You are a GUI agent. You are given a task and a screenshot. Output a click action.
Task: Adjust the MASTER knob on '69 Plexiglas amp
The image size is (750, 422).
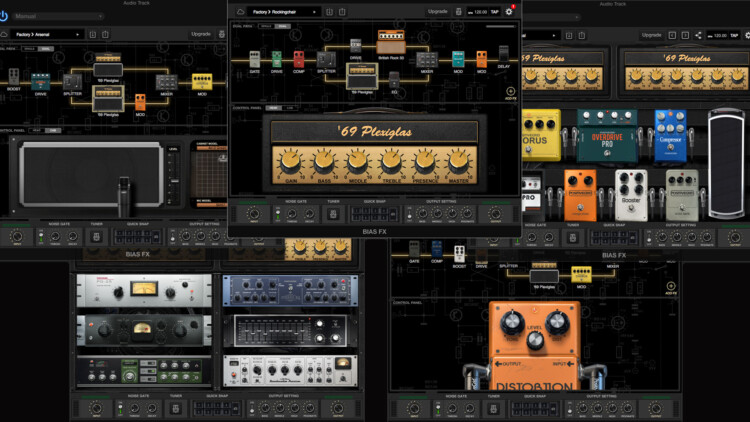point(459,163)
